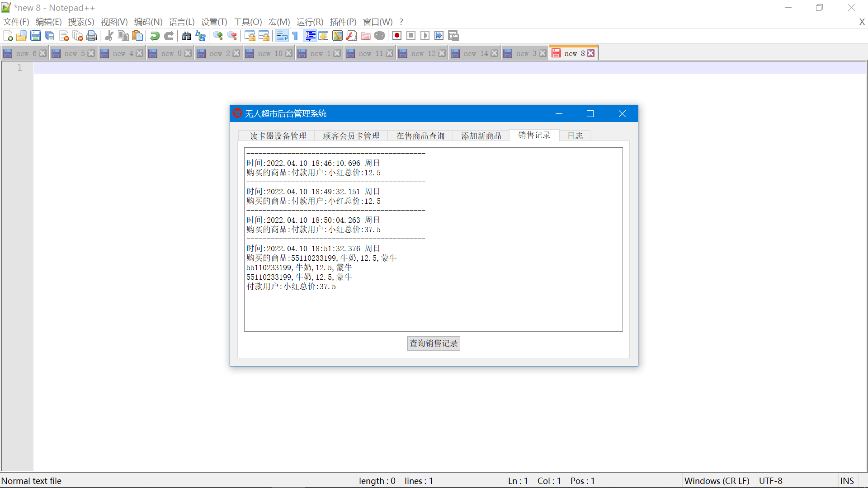Open the 视图(V) menu
Screen dimensions: 868x488
point(114,22)
